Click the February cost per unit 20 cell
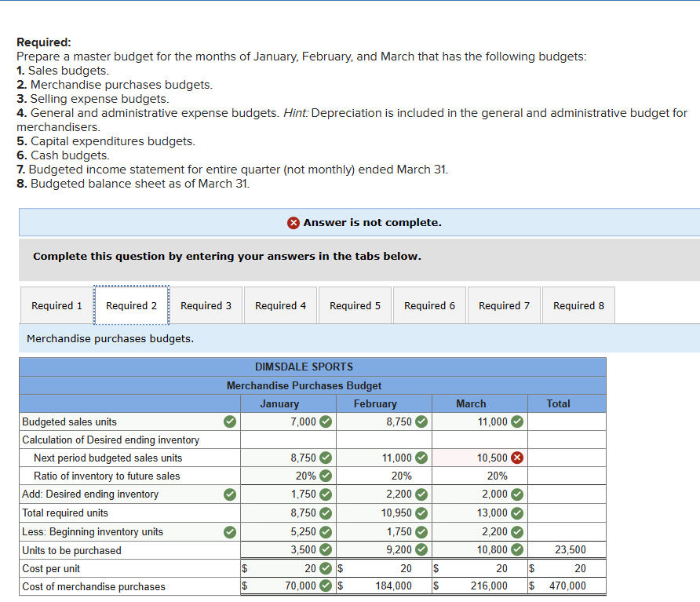The width and height of the screenshot is (700, 602). 384,568
